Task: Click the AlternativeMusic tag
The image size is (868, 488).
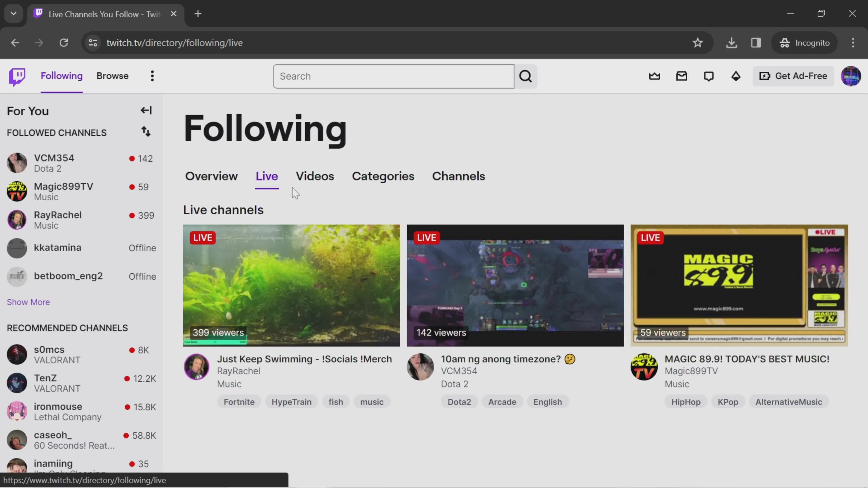Action: click(x=788, y=402)
